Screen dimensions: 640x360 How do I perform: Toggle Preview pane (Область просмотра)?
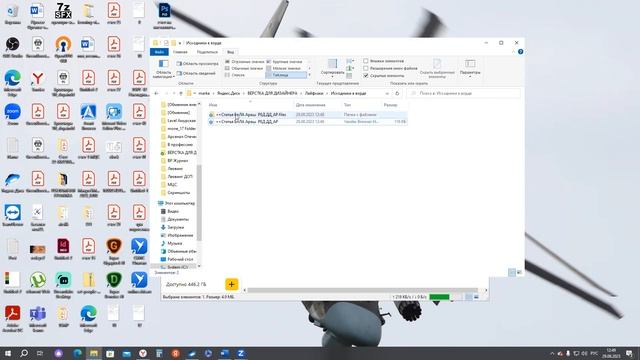[198, 64]
